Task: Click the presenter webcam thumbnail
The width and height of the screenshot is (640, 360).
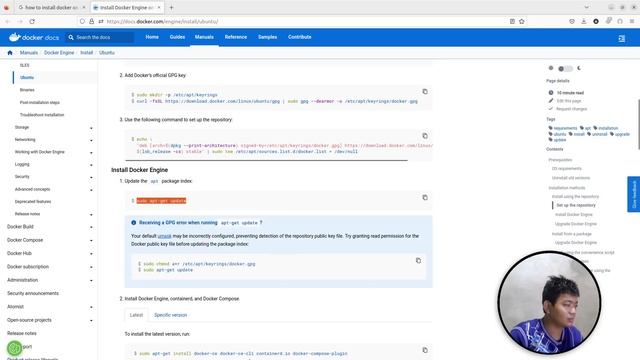Action: point(549,302)
